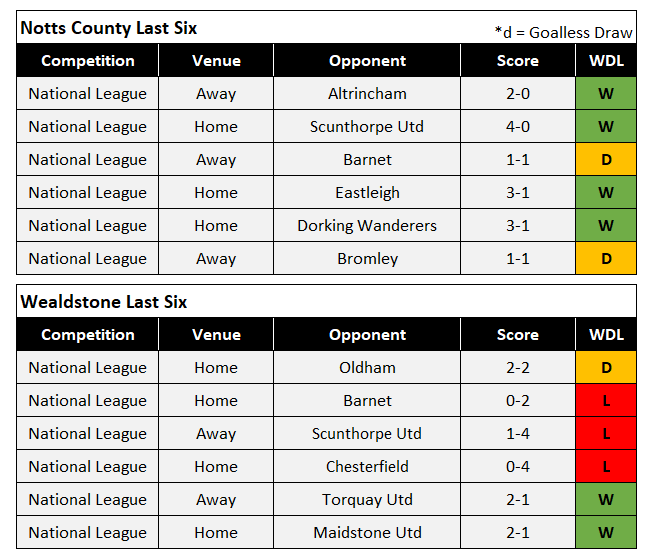Click the Oldham opponent cell
653x559 pixels.
pyautogui.click(x=367, y=368)
